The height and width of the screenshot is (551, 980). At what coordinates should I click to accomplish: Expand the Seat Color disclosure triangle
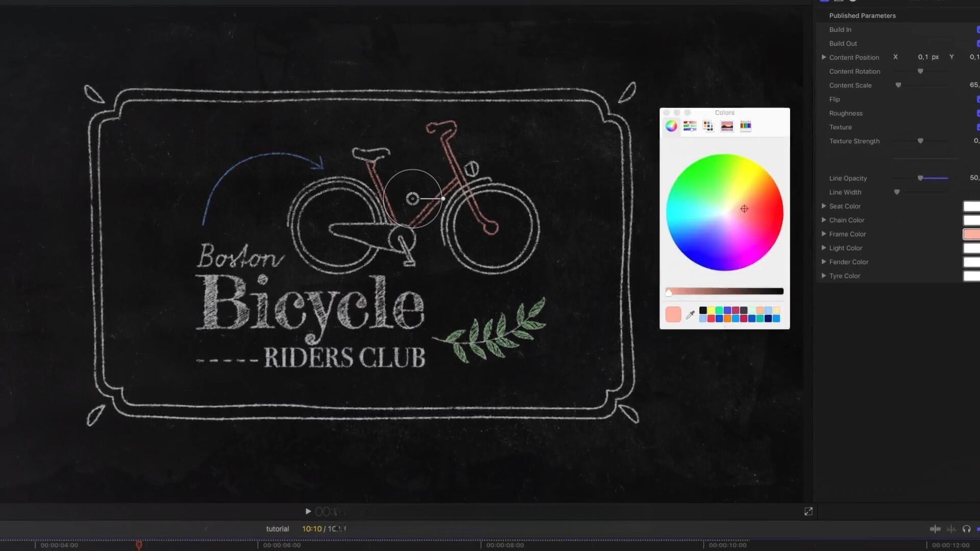[x=823, y=206]
